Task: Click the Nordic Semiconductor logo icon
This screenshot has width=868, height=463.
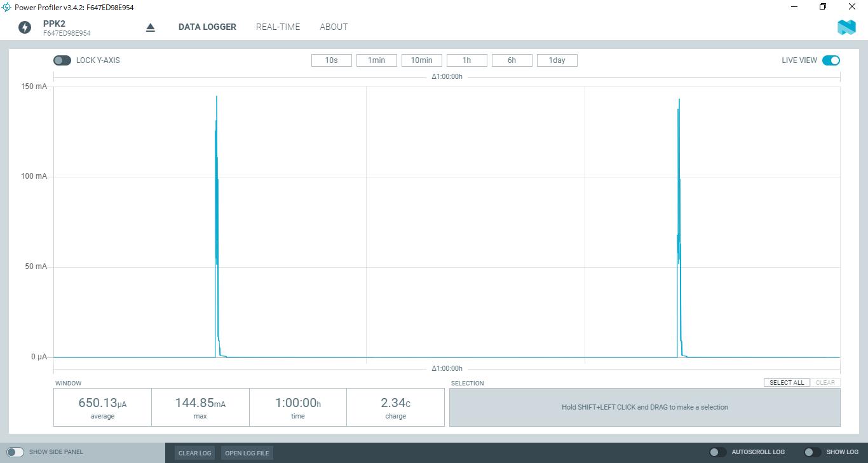Action: click(x=846, y=27)
